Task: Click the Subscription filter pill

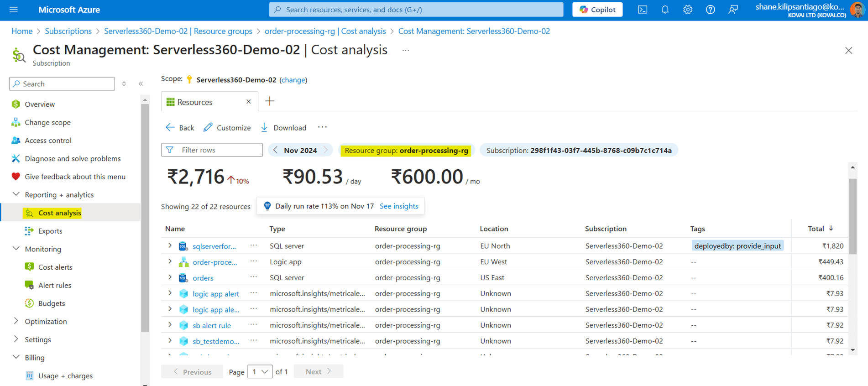Action: pos(579,150)
